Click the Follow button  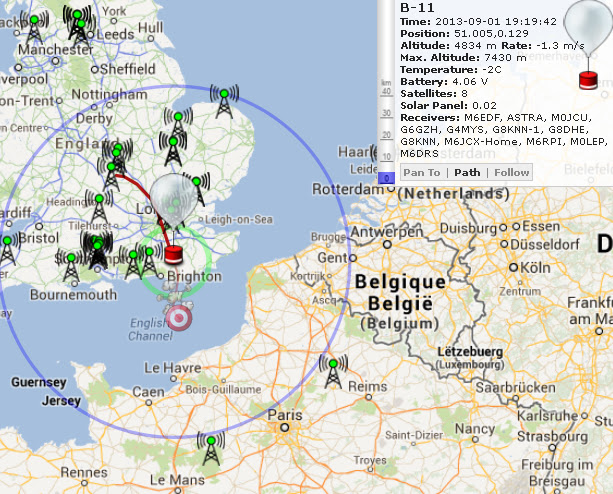pyautogui.click(x=512, y=172)
